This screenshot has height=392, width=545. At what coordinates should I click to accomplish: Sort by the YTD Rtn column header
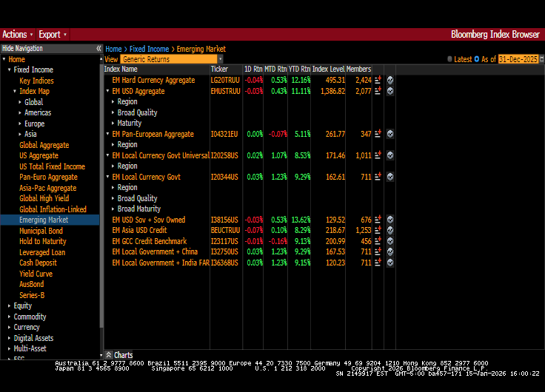point(299,69)
